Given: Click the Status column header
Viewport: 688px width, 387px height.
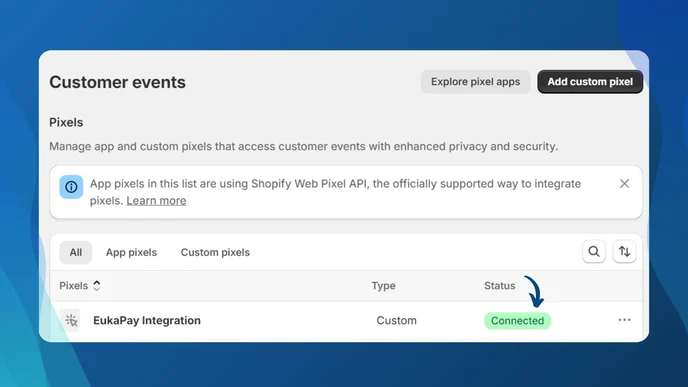Looking at the screenshot, I should click(x=499, y=286).
